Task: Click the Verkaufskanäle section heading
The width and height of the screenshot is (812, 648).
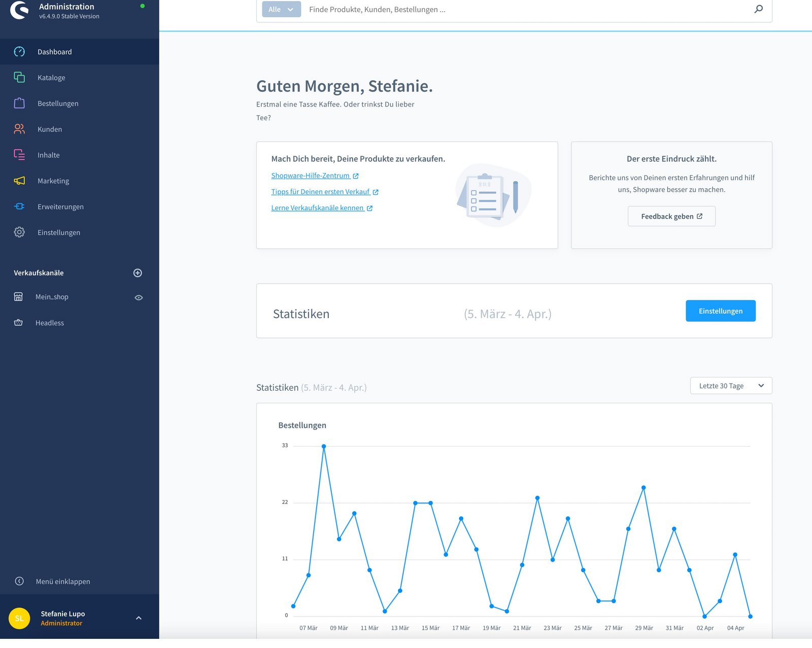Action: click(39, 273)
